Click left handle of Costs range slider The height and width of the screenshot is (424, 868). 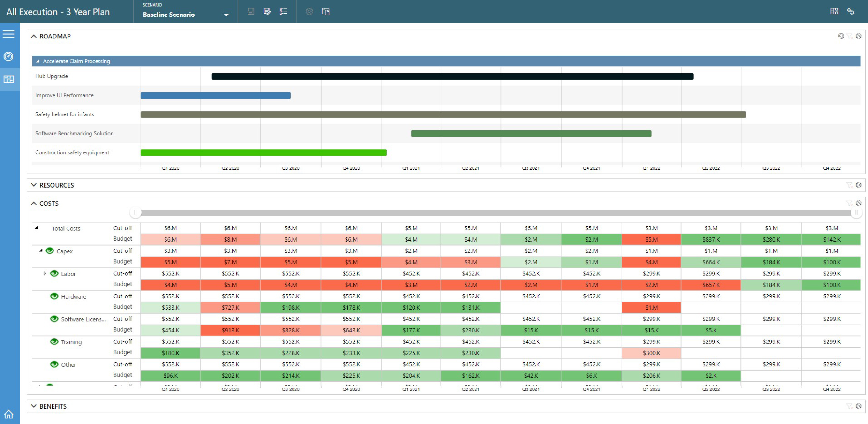[x=135, y=212]
